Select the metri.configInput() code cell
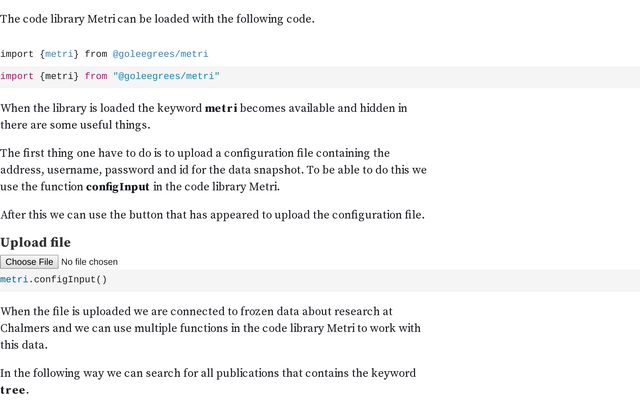 (x=320, y=280)
